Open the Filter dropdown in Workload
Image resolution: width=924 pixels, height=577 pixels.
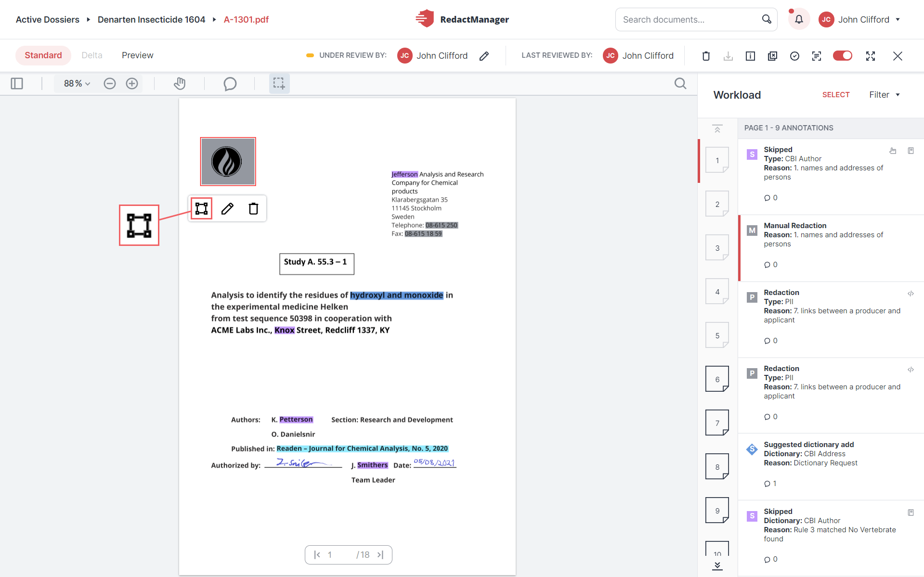(x=885, y=95)
